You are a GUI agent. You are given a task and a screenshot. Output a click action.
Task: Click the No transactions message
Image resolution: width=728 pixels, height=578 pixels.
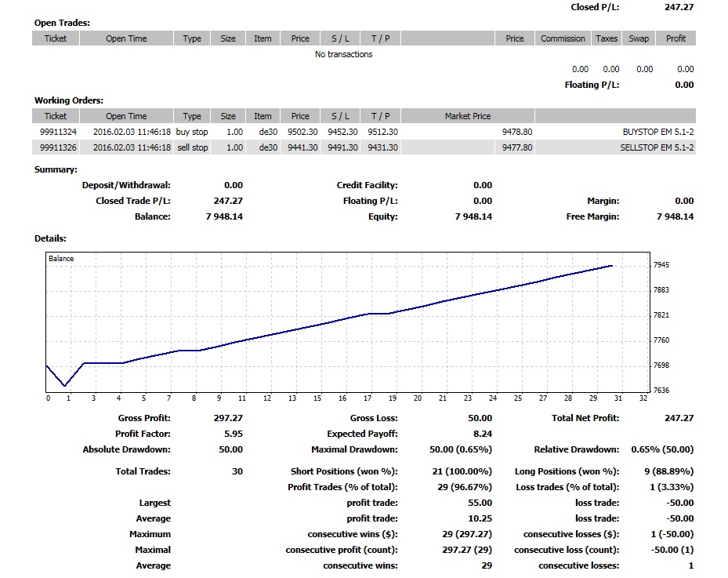pos(343,54)
